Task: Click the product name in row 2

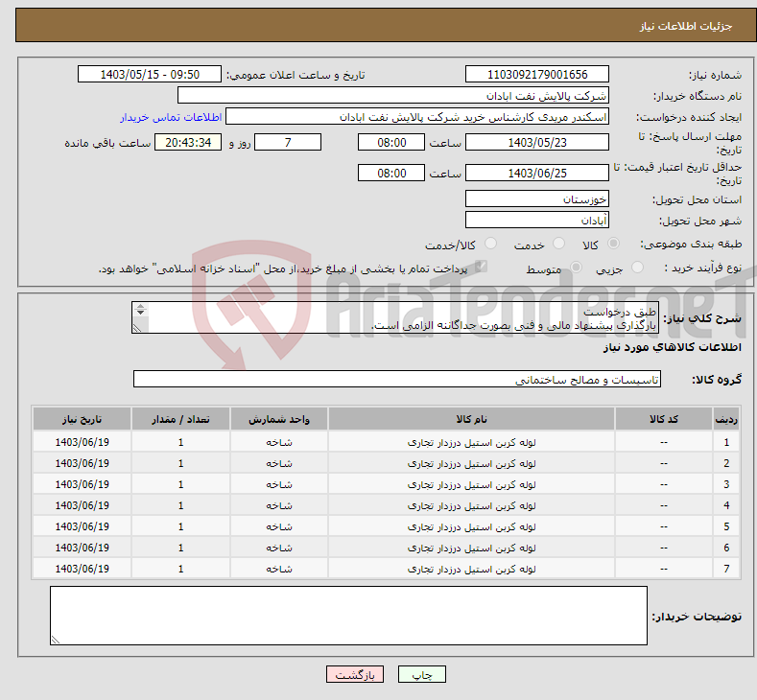Action: 471,463
